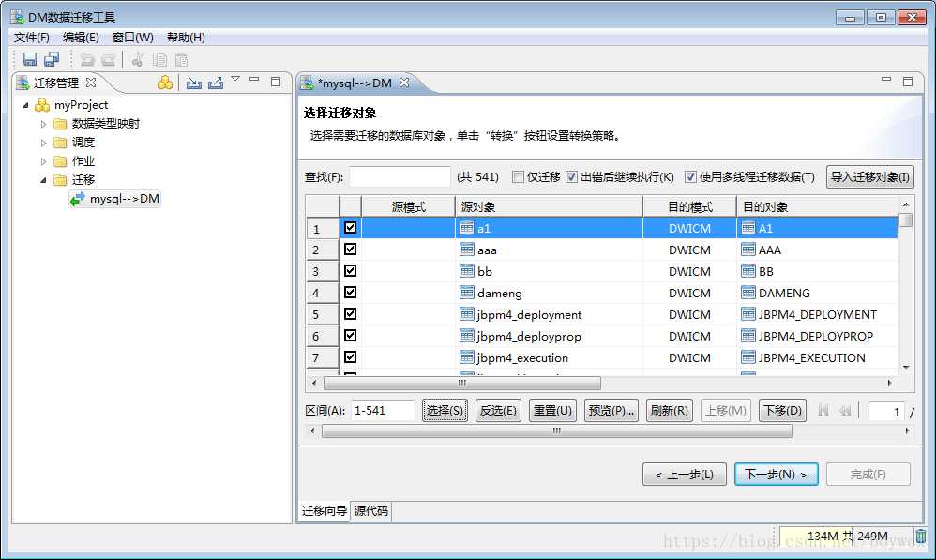
Task: Click the table icon beside source jbpm4_execution
Action: click(x=467, y=357)
